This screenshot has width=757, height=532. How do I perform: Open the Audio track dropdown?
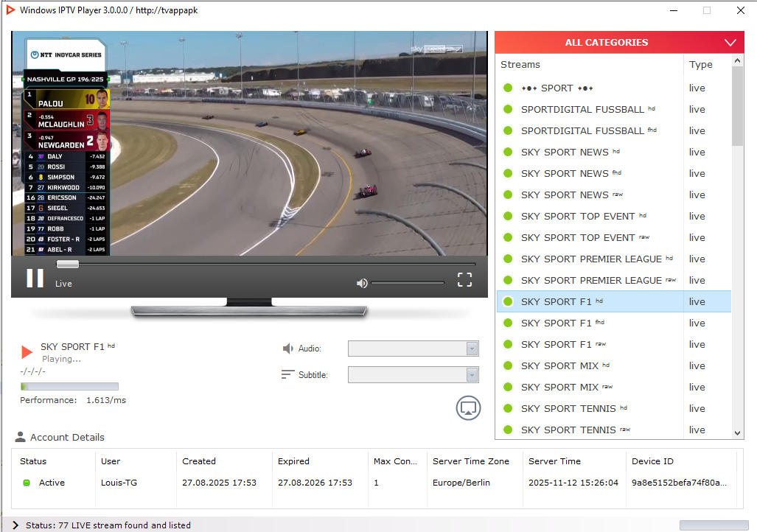(x=413, y=349)
